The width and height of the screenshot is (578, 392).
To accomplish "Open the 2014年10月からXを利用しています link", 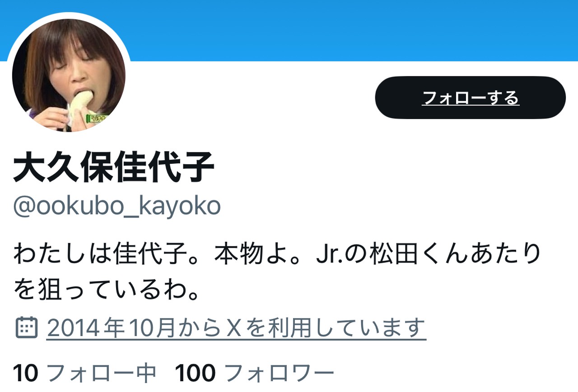I will pos(236,328).
